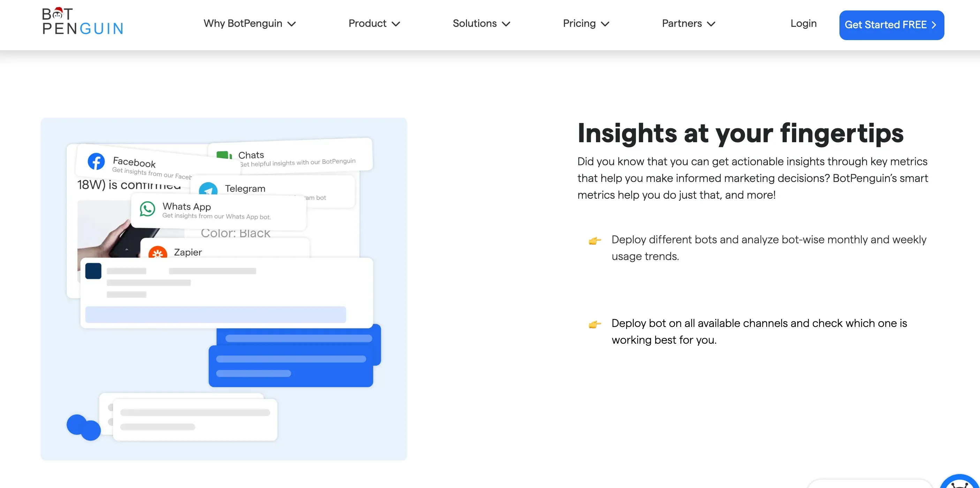Click the Login button
980x488 pixels.
803,24
